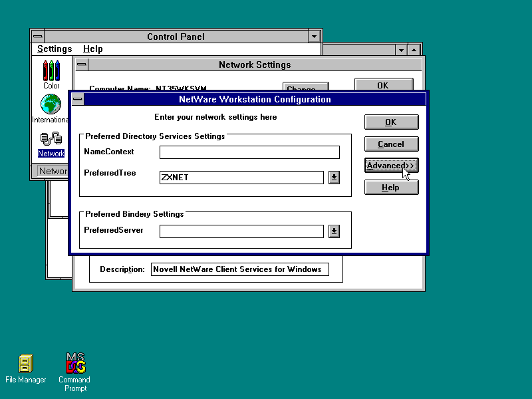Open the Settings menu in Control Panel
This screenshot has height=399, width=532.
tap(55, 49)
